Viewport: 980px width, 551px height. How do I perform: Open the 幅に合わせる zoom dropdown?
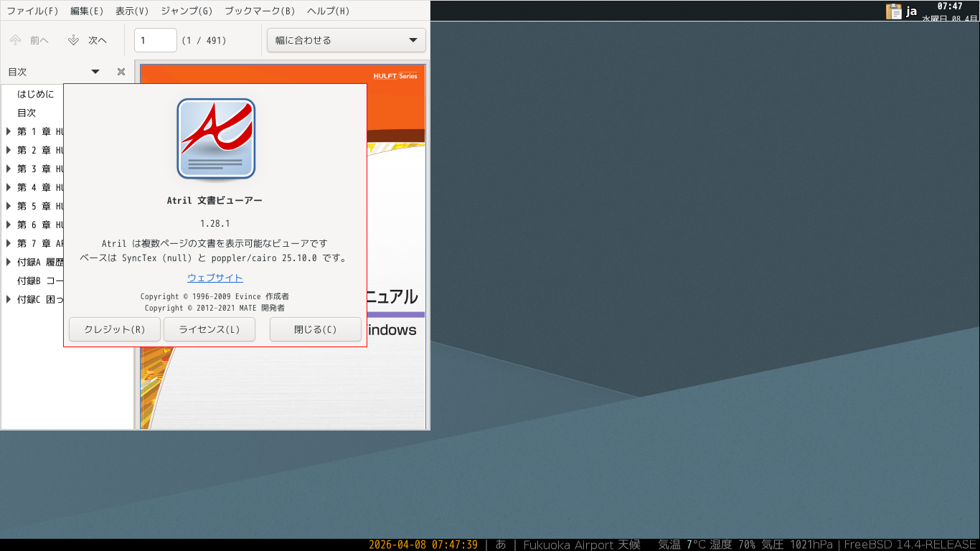click(x=347, y=40)
